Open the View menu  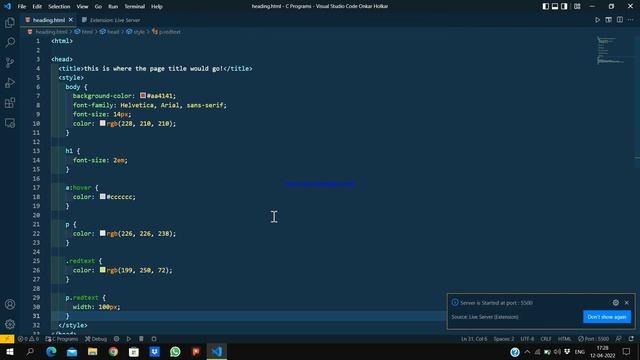[x=82, y=7]
